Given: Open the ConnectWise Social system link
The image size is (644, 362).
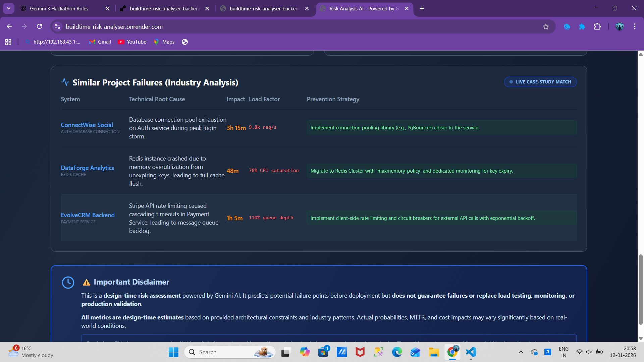Looking at the screenshot, I should pyautogui.click(x=87, y=125).
